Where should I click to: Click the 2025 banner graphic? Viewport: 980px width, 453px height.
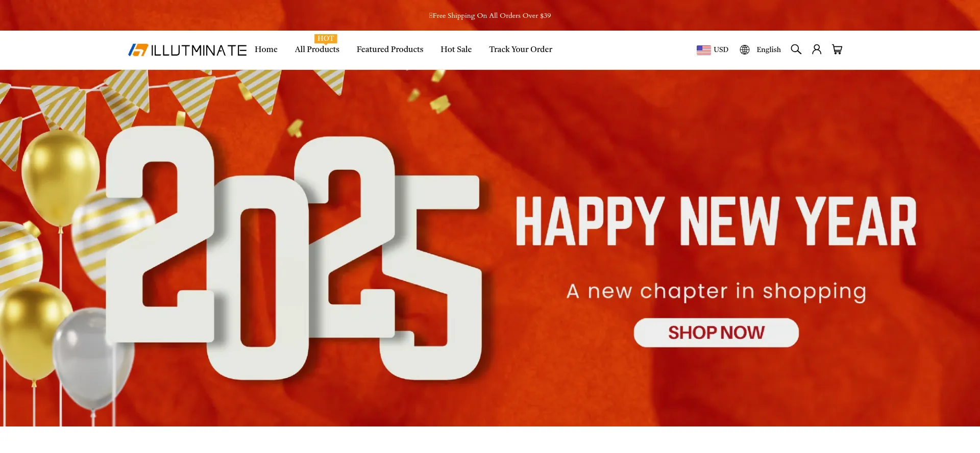tap(294, 253)
